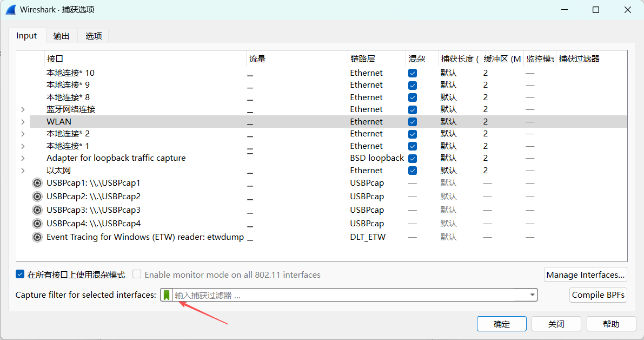Click the green capture filter bookmark icon
Viewport: 644px width, 340px height.
click(x=167, y=295)
